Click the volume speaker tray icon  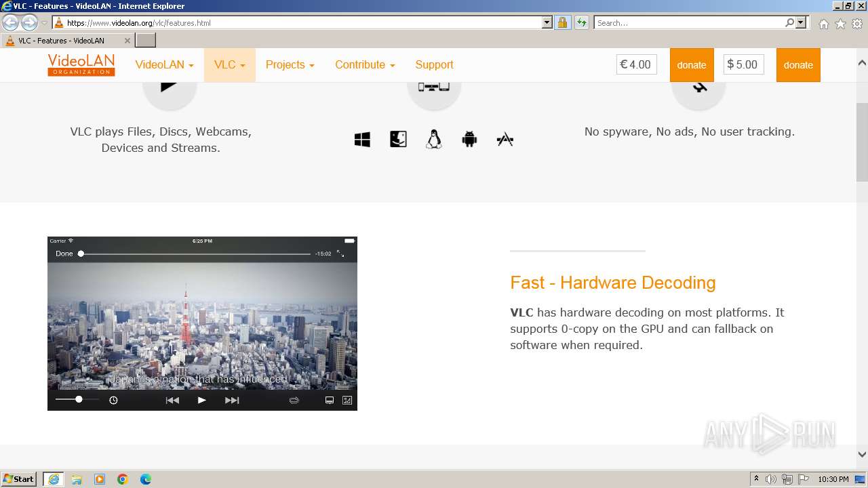[x=771, y=479]
